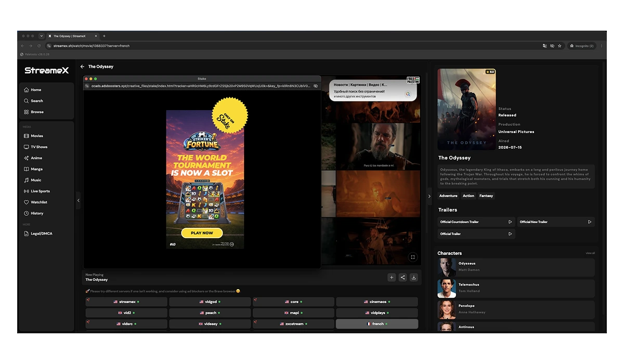Open the Music section
This screenshot has height=364, width=624.
click(46, 180)
